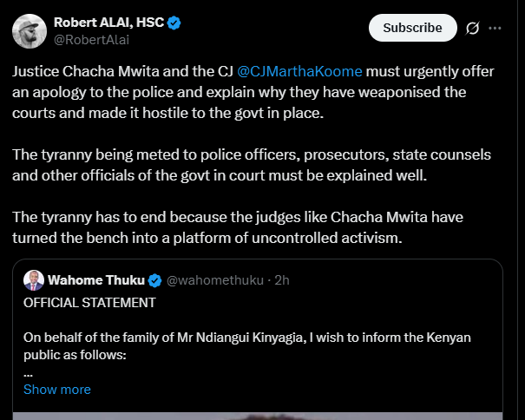This screenshot has height=420, width=525.
Task: Open Robert Alai's profile picture
Action: pyautogui.click(x=29, y=31)
